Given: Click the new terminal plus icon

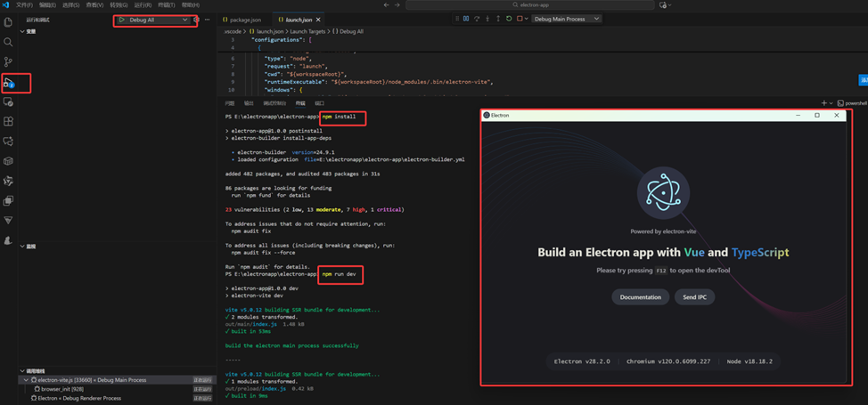Looking at the screenshot, I should (x=823, y=103).
